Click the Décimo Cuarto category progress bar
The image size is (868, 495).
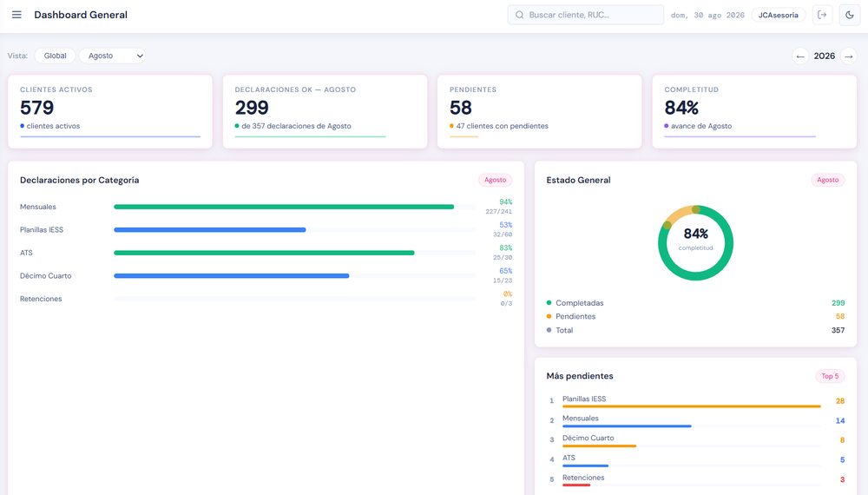[294, 276]
